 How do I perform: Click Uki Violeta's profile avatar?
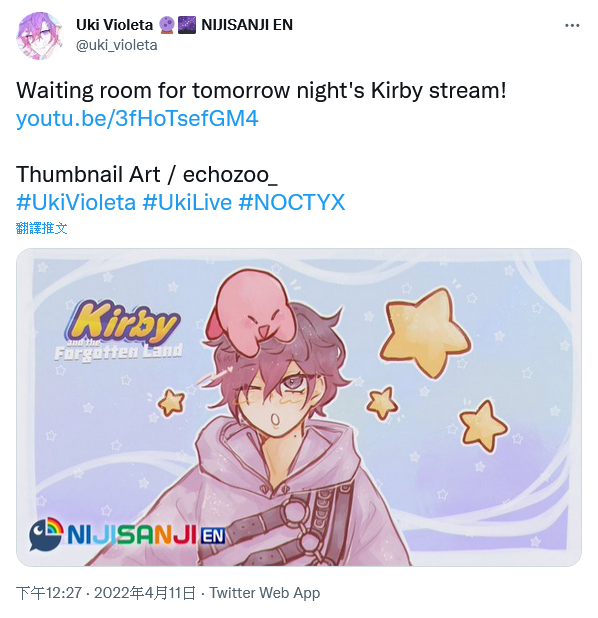tap(39, 35)
